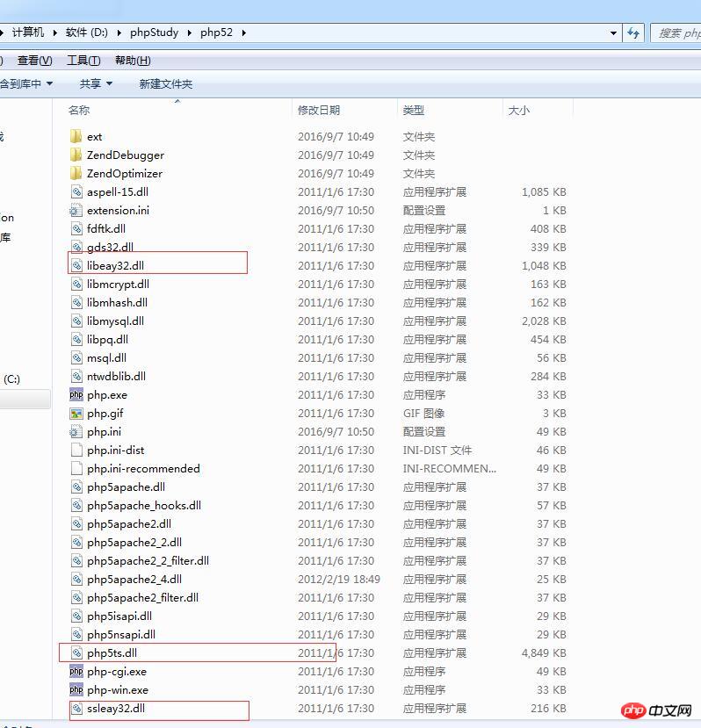Image resolution: width=701 pixels, height=728 pixels.
Task: Open the ext folder icon
Action: coord(76,136)
